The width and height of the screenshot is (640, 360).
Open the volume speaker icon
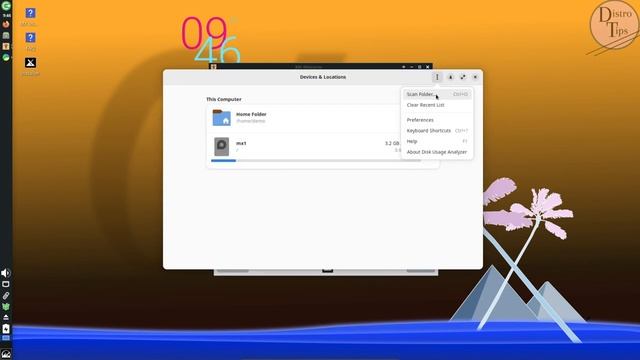6,273
